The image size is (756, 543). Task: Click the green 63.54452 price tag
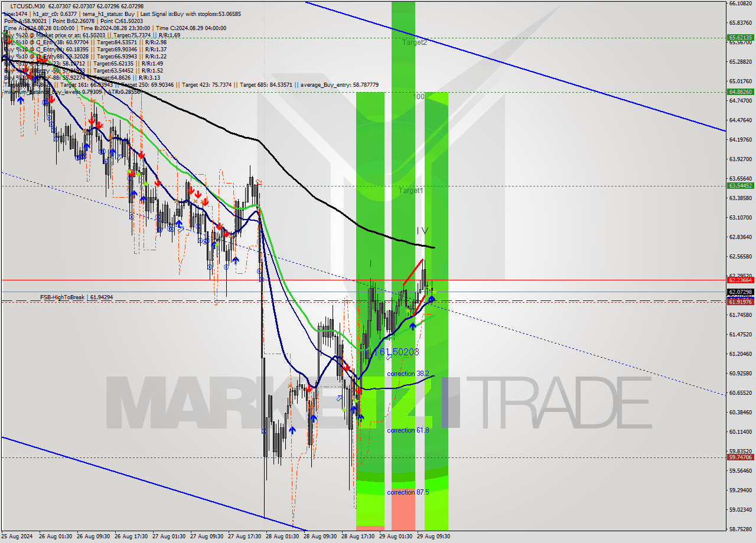(x=740, y=186)
